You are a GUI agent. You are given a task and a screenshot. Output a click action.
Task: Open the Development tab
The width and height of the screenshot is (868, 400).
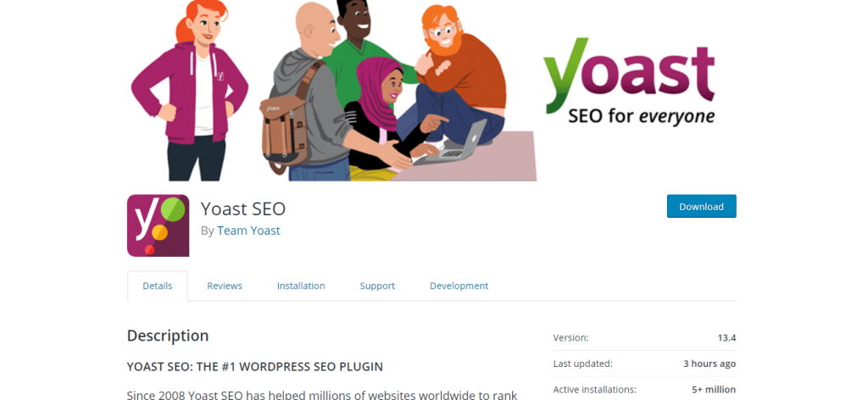click(x=459, y=286)
